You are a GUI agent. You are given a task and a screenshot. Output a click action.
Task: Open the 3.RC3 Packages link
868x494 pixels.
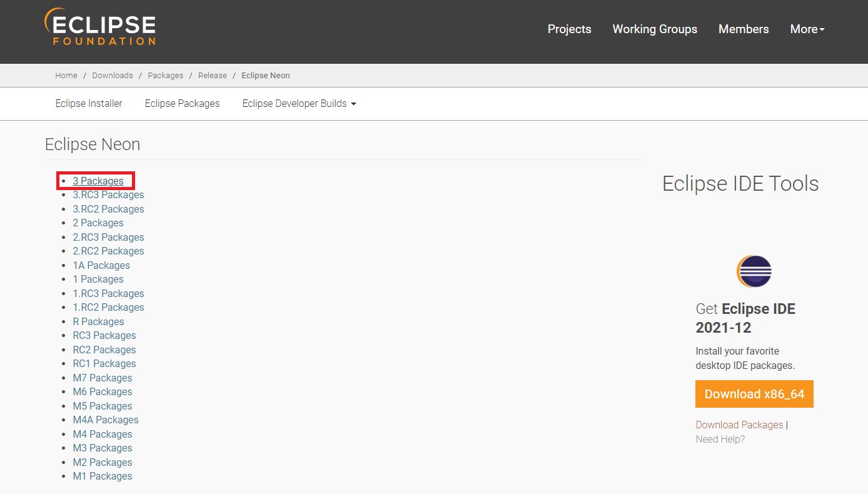108,195
